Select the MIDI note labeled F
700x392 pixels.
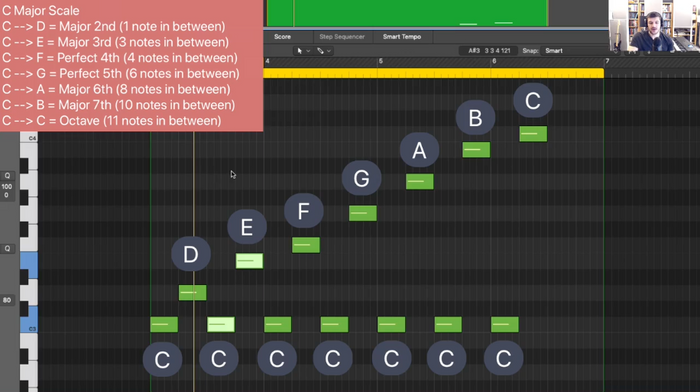[x=306, y=245]
